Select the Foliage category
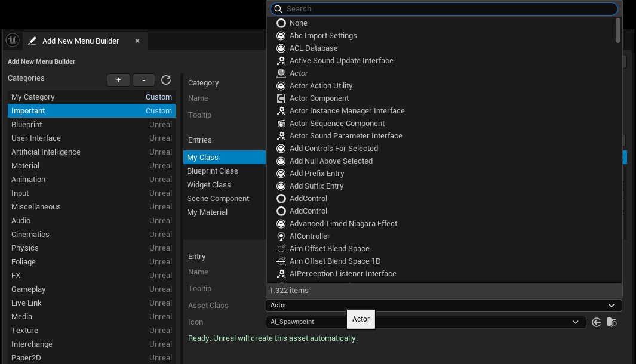This screenshot has width=636, height=364. coord(92,262)
